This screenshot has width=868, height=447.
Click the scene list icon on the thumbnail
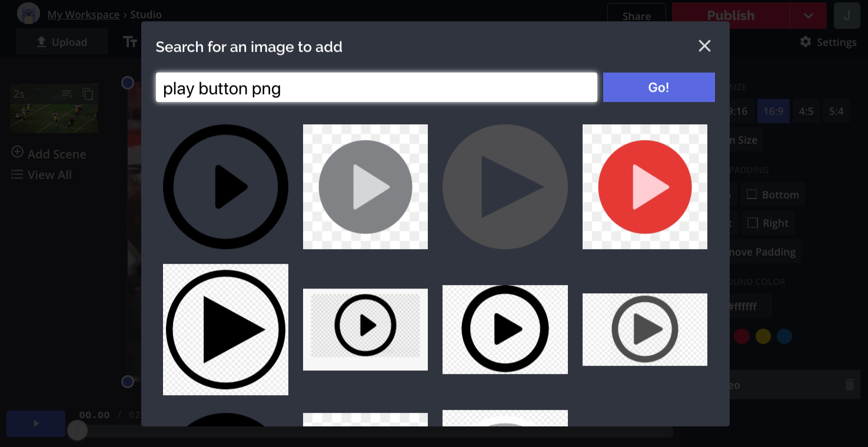[x=67, y=94]
